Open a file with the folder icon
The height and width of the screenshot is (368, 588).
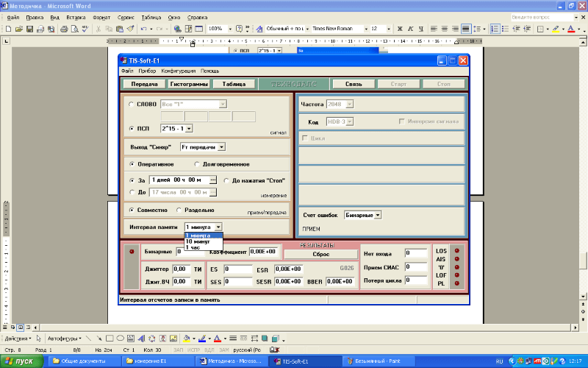point(19,29)
